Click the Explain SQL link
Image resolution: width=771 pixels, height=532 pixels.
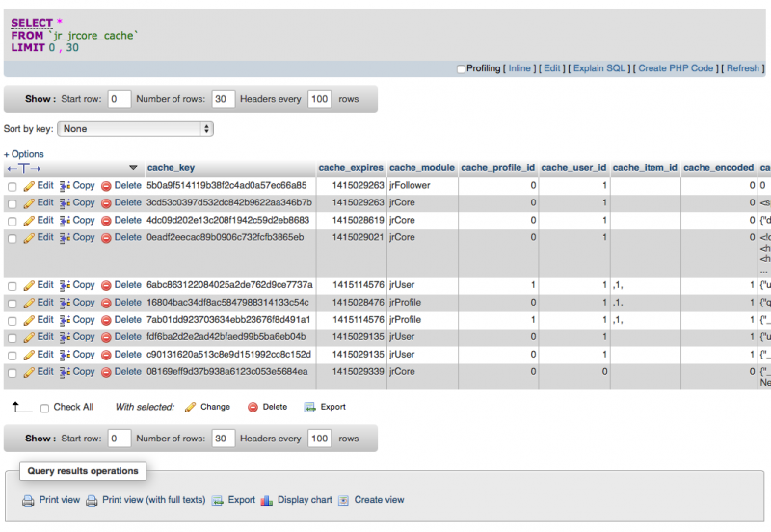coord(600,68)
